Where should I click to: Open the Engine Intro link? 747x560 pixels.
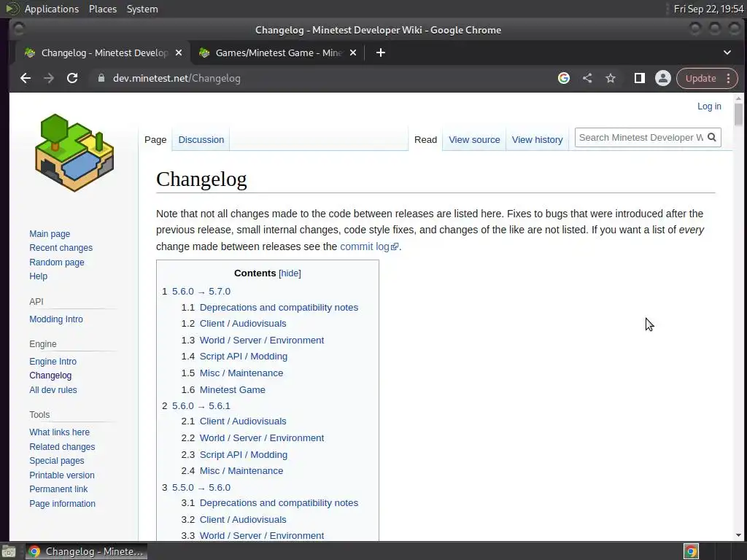(53, 362)
